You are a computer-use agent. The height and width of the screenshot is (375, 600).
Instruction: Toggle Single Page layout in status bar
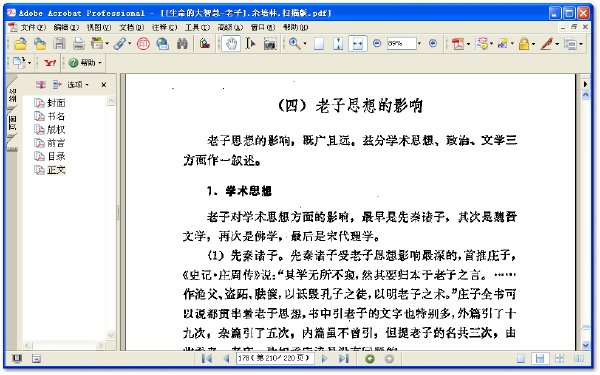[x=521, y=359]
